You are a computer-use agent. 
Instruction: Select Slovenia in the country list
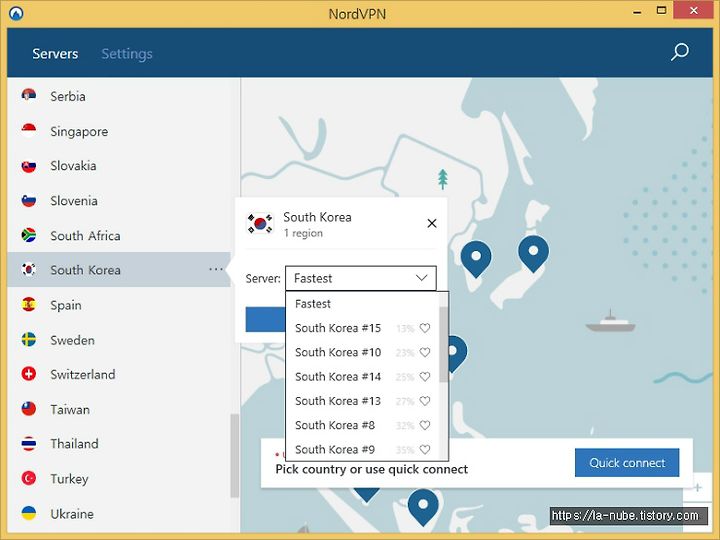coord(119,201)
